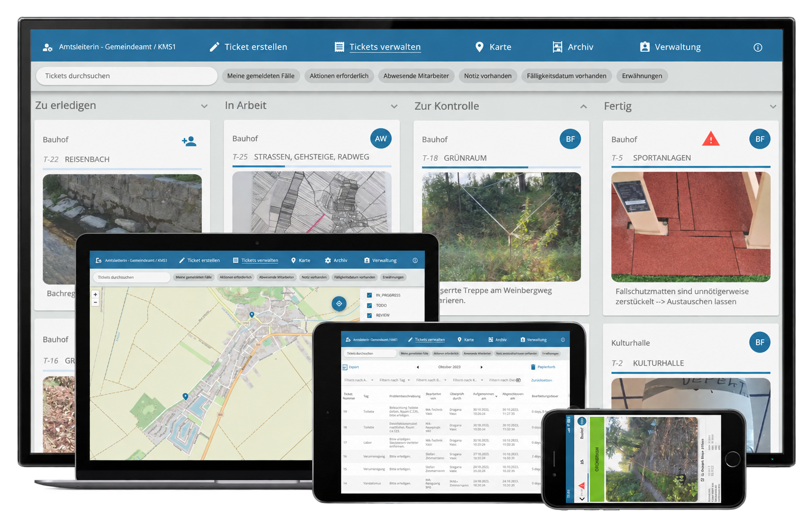This screenshot has width=812, height=528.
Task: Filter by Aktionen erforderlich on the monitor
Action: [339, 76]
